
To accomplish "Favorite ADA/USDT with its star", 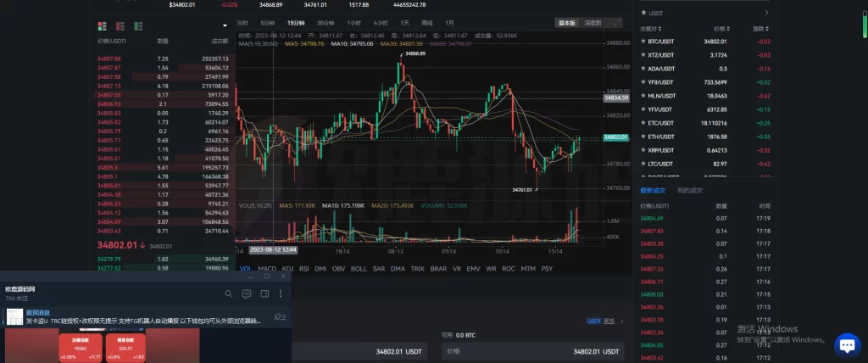I will tap(643, 69).
